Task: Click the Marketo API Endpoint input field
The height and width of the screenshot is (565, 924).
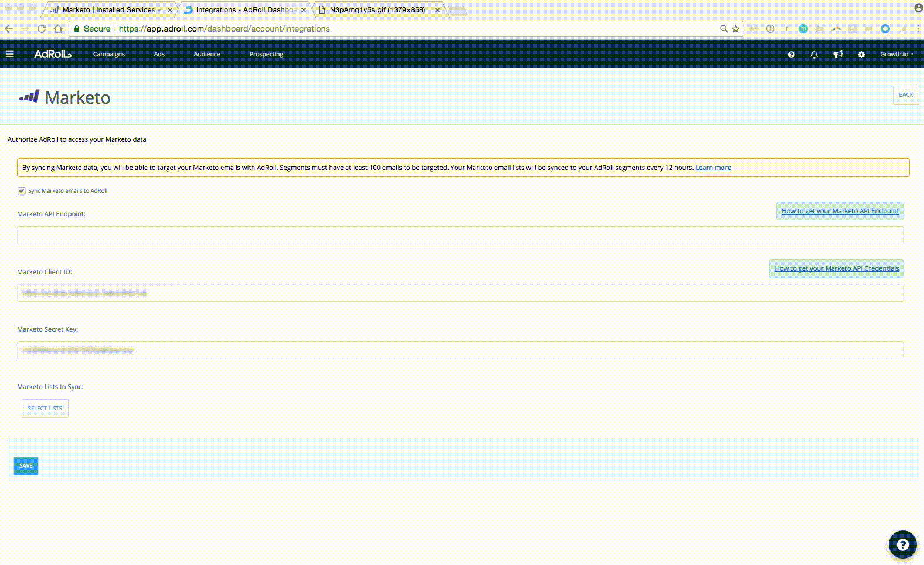Action: coord(460,235)
